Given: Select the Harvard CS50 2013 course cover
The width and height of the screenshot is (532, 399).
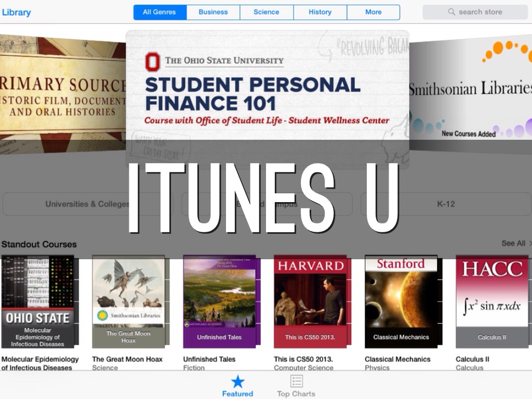Looking at the screenshot, I should click(310, 302).
